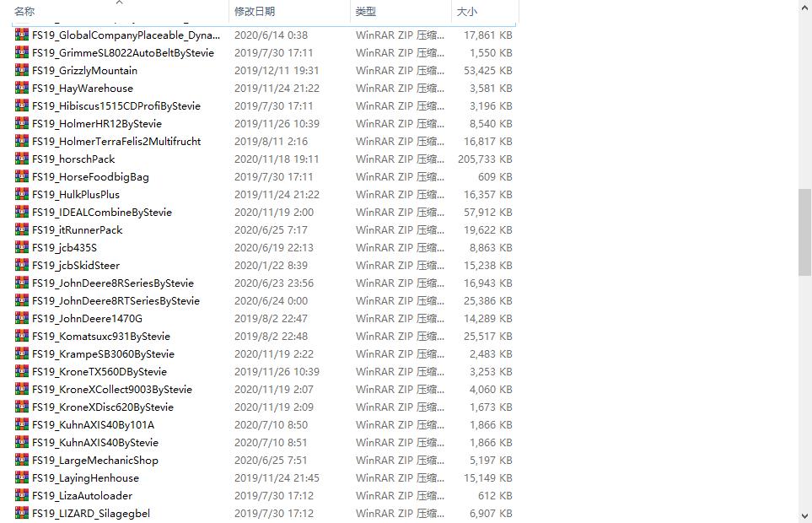
Task: Click the date 2020/11/19 2:07
Action: pos(274,390)
